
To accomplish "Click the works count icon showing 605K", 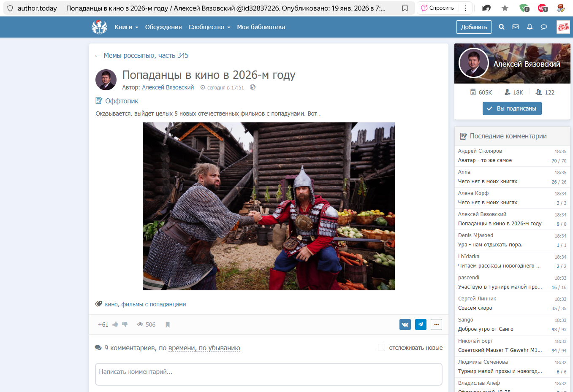I will (x=473, y=92).
